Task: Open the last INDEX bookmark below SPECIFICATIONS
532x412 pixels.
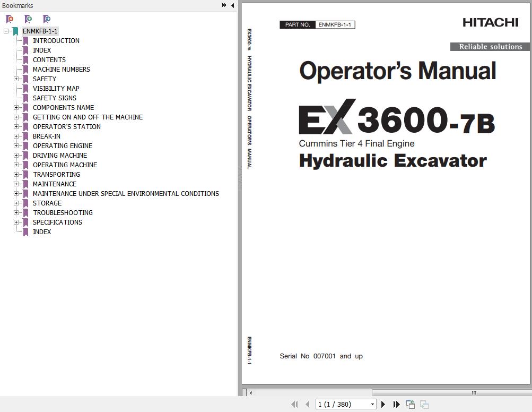Action: 42,231
